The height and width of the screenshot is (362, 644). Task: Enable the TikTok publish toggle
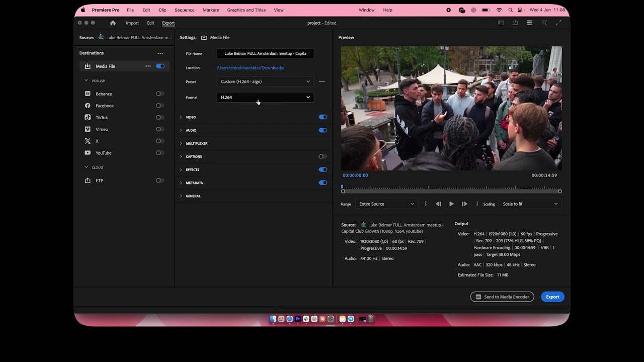click(160, 118)
